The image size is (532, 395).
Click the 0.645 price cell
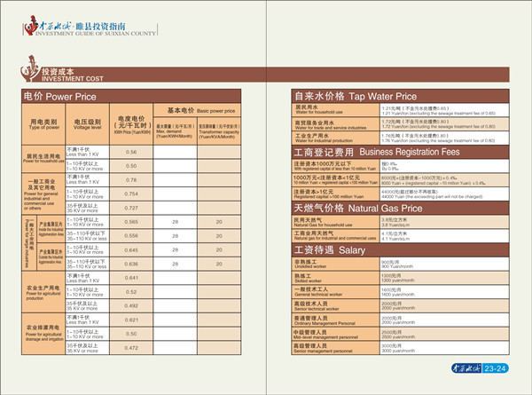click(x=131, y=250)
